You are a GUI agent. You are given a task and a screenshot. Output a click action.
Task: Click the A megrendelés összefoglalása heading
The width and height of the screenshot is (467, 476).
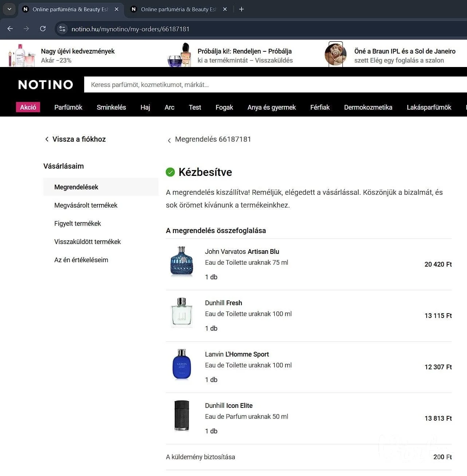point(216,231)
